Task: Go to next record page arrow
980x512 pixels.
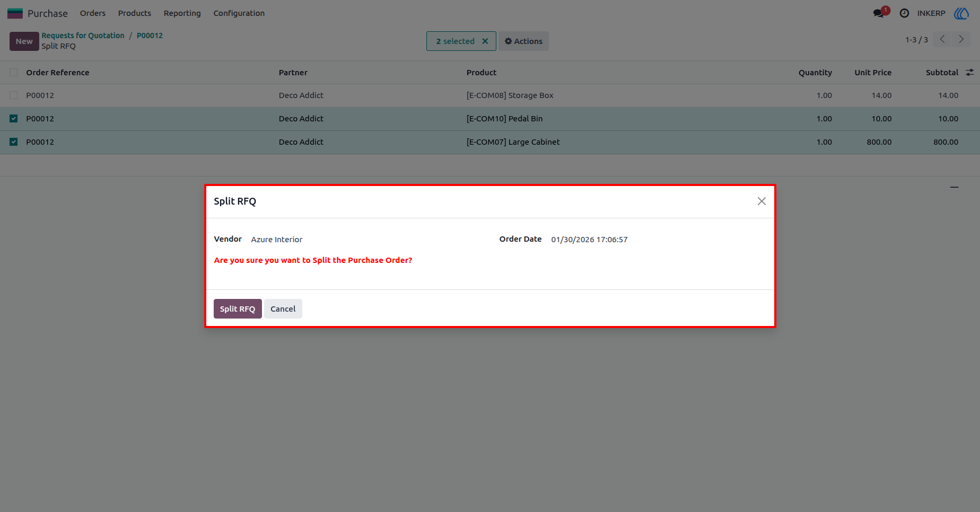Action: pyautogui.click(x=961, y=39)
